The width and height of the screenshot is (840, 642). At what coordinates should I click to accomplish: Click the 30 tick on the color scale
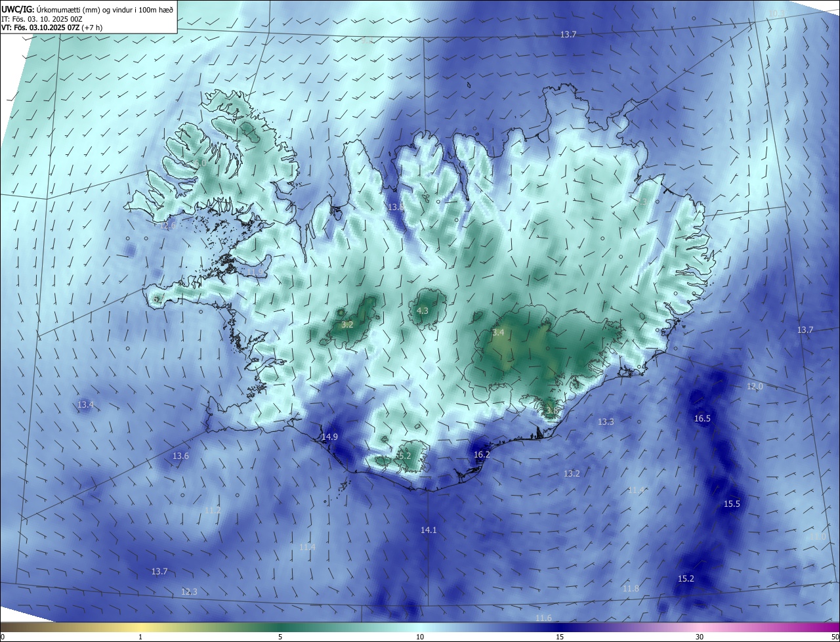click(700, 637)
